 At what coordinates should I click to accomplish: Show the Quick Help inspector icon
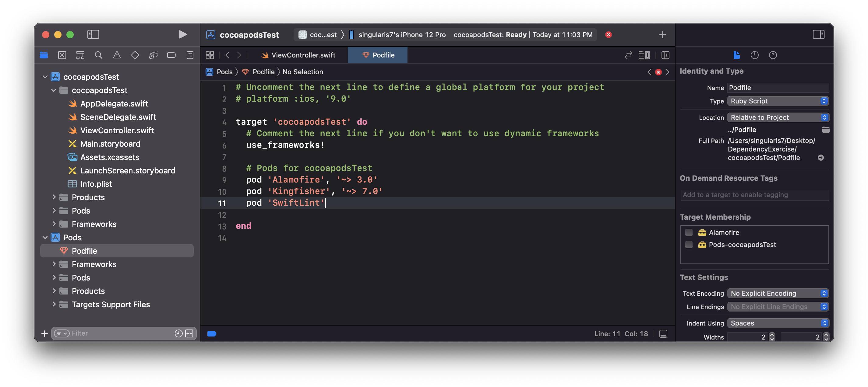(772, 55)
